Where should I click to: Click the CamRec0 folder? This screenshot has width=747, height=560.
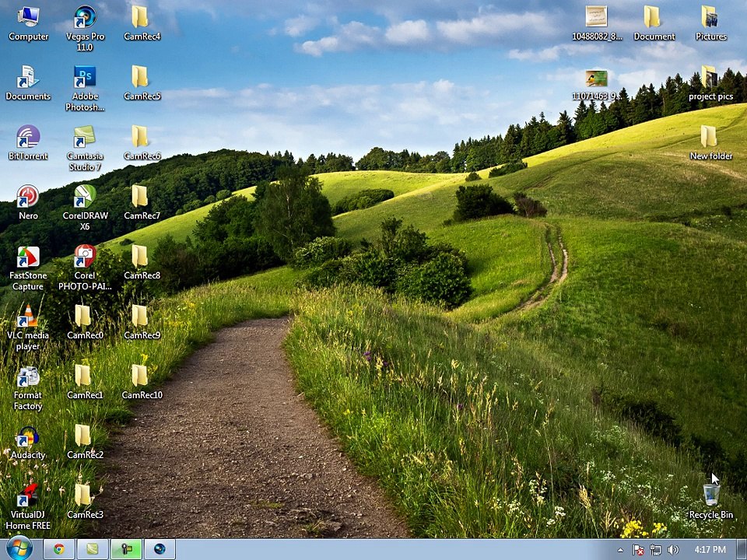click(x=85, y=322)
